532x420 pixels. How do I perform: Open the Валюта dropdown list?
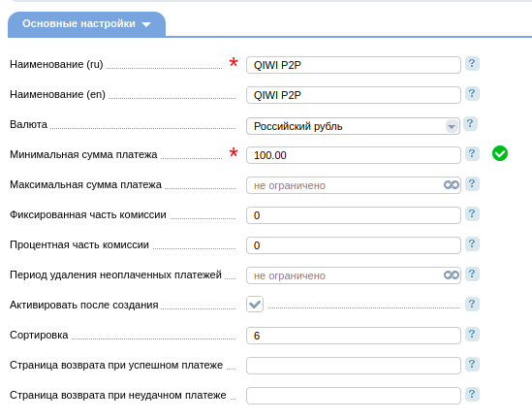[353, 126]
